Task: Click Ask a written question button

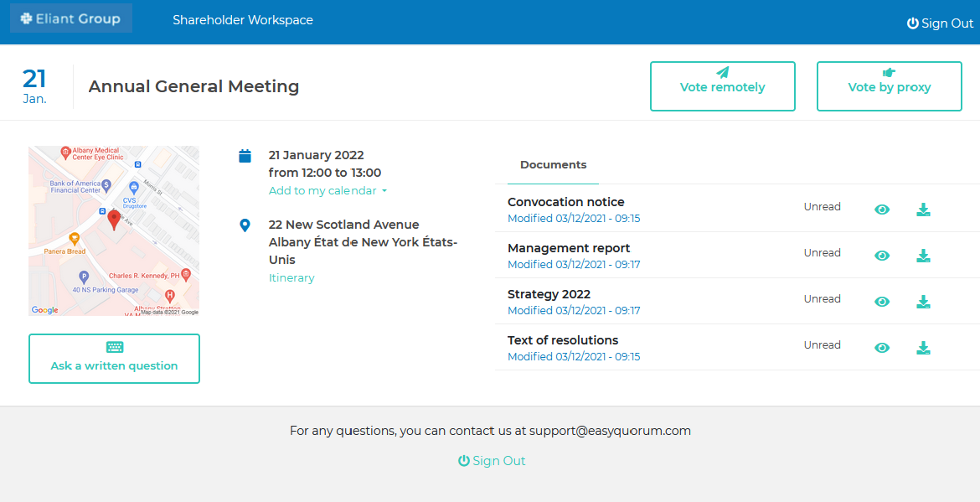Action: point(114,358)
